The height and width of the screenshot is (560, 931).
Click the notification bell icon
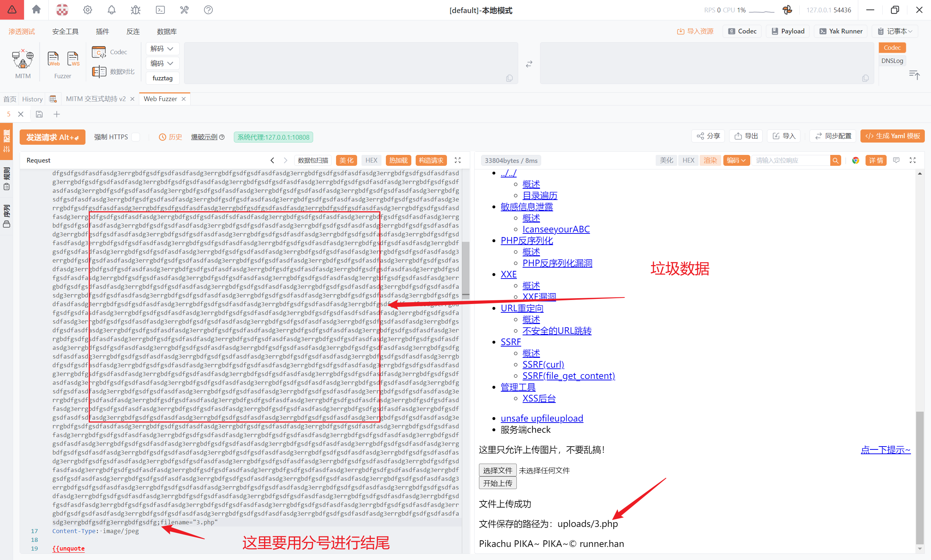click(x=111, y=10)
